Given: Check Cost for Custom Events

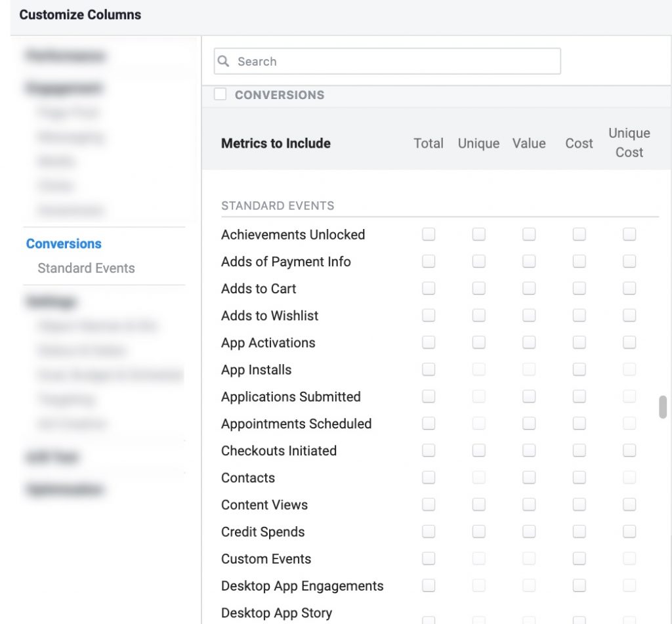Looking at the screenshot, I should [579, 558].
